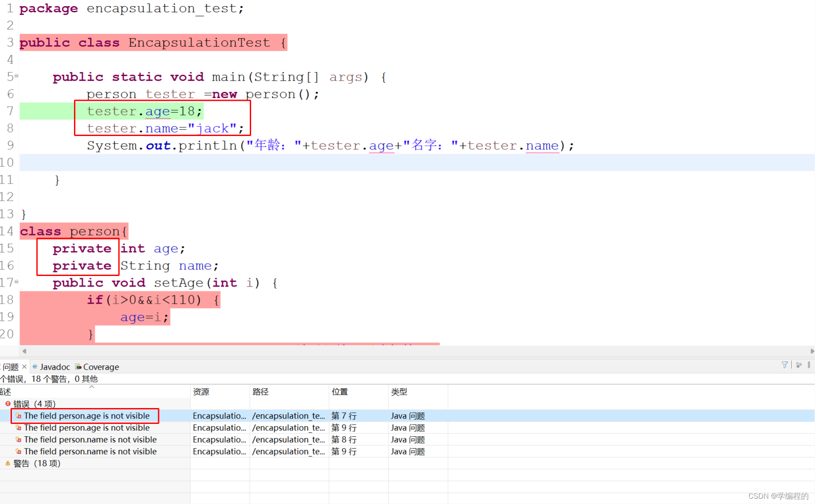Click quick-fix icon of person.age error at line 7
This screenshot has width=815, height=504.
(x=19, y=416)
